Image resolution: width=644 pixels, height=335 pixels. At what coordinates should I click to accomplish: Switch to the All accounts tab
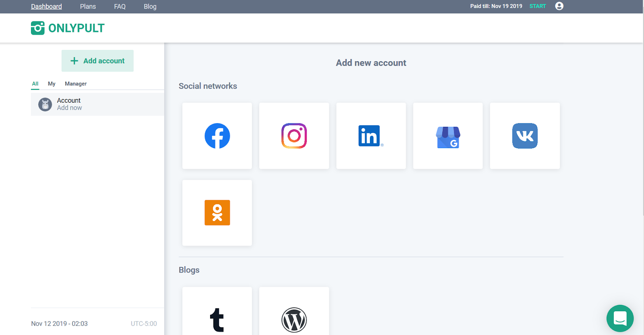35,84
